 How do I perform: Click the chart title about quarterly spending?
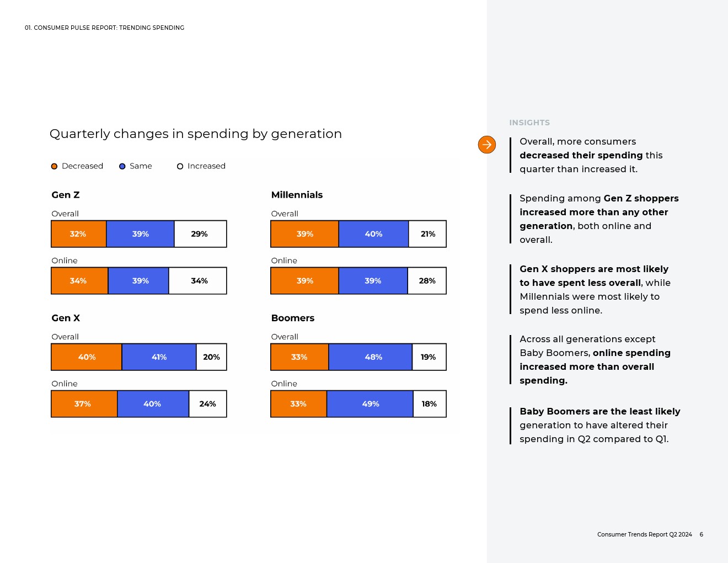196,134
